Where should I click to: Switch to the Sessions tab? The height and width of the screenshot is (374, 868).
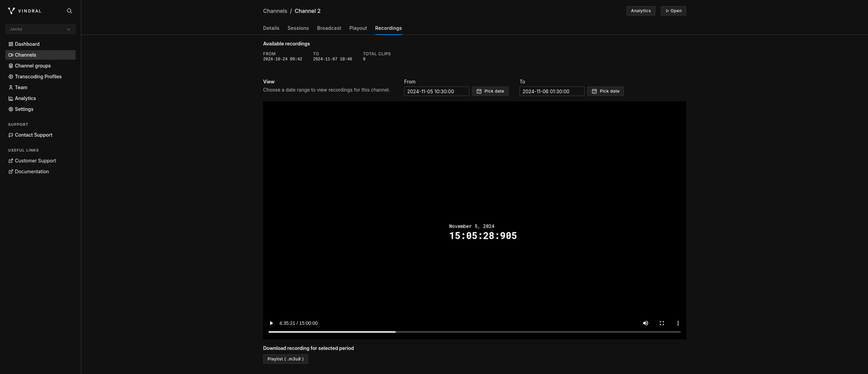298,28
